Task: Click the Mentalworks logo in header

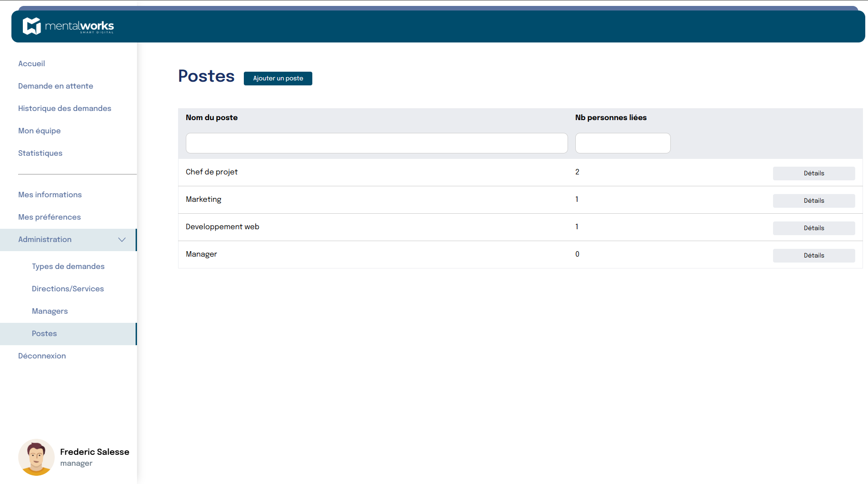Action: (68, 26)
